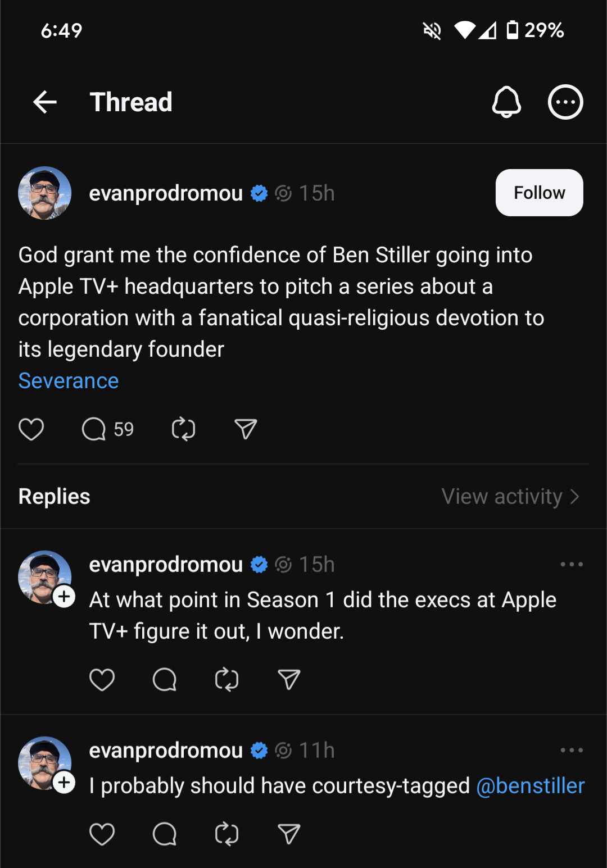Repost the Season 1 execs reply
This screenshot has height=868, width=607.
227,680
